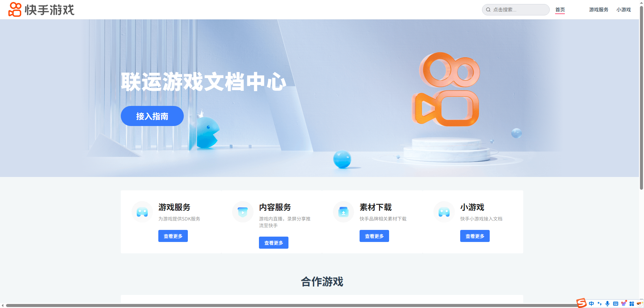Click the text 快手品牌相关素材下载
The image size is (644, 308).
383,219
